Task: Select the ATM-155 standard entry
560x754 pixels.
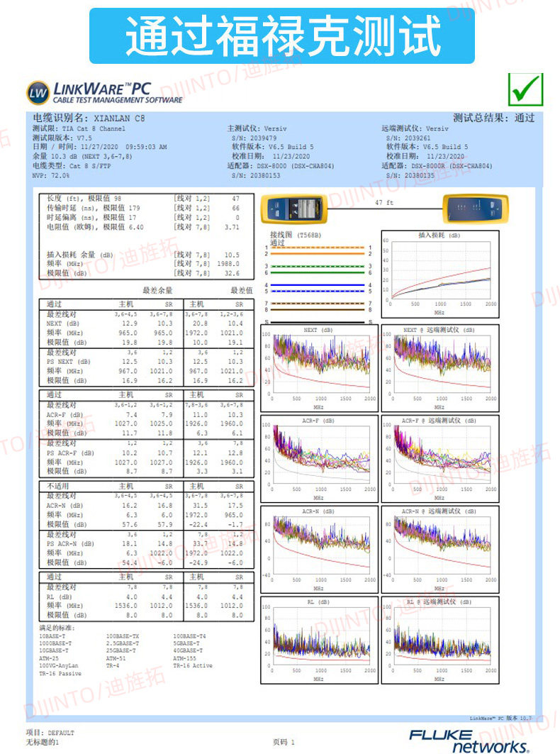Action: (184, 658)
